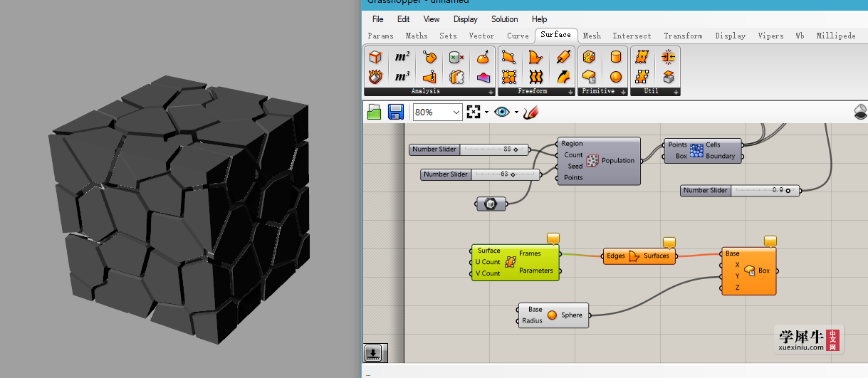Save document using the blue floppy icon
Screen dimensions: 868x378
click(x=396, y=112)
